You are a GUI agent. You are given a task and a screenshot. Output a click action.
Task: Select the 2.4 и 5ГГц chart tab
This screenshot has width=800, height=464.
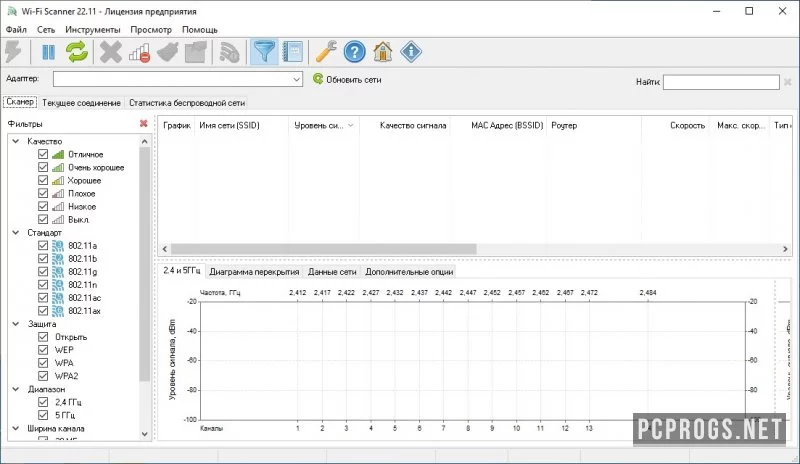pyautogui.click(x=181, y=271)
